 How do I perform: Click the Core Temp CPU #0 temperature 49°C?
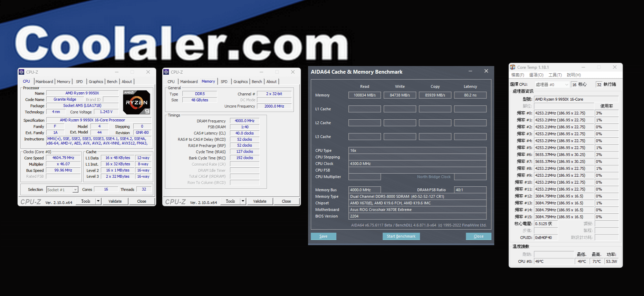554,261
